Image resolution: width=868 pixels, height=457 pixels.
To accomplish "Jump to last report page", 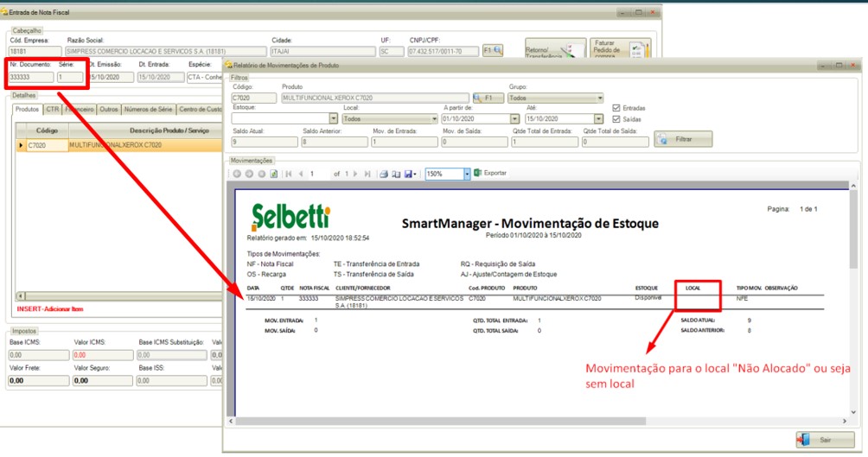I will tap(367, 174).
